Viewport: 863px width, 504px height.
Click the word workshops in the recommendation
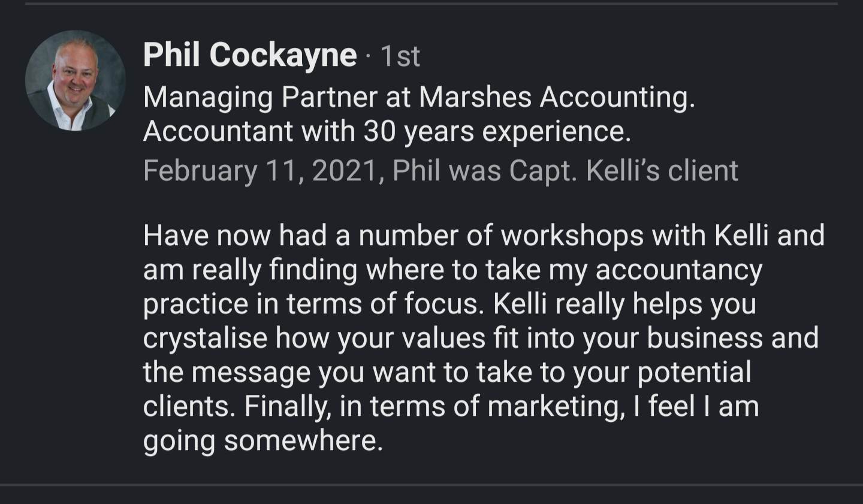(572, 236)
